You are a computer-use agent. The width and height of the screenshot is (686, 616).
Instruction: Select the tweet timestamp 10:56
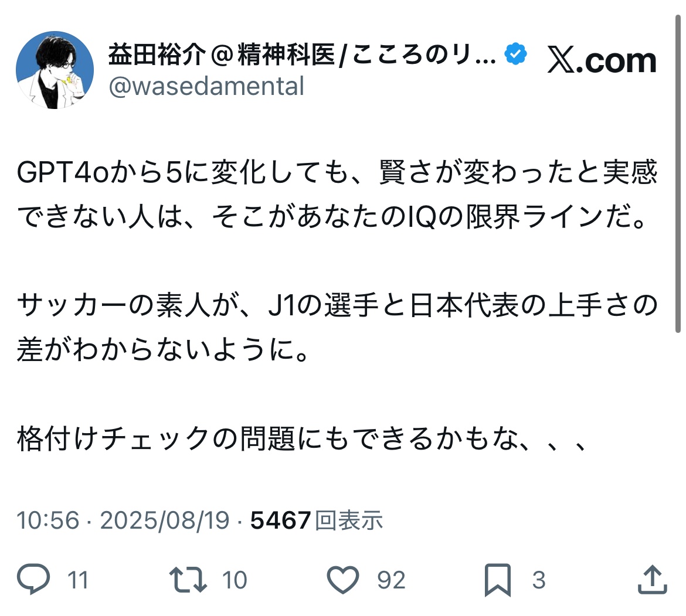44,519
